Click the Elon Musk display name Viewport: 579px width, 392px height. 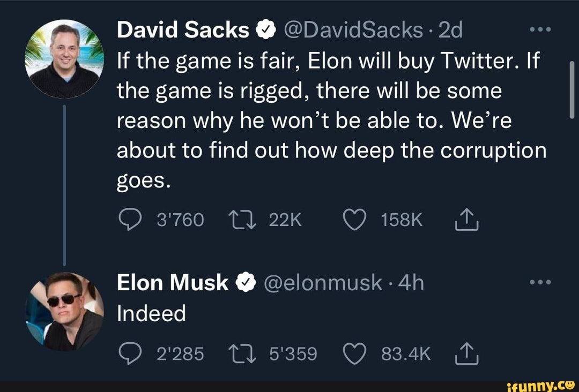(173, 283)
